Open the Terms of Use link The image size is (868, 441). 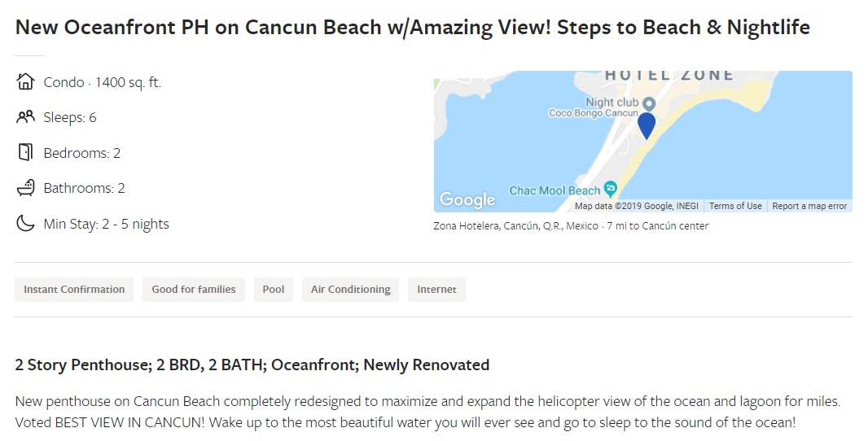coord(735,206)
